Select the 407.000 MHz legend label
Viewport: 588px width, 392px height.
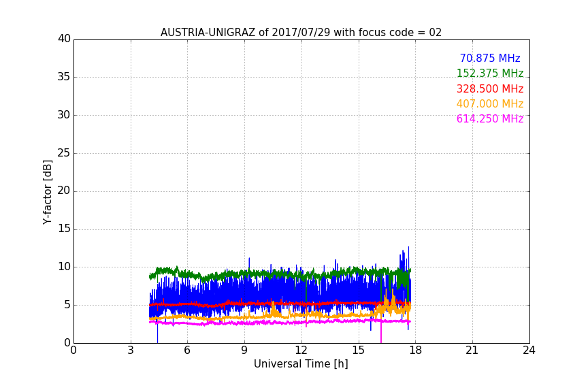490,103
